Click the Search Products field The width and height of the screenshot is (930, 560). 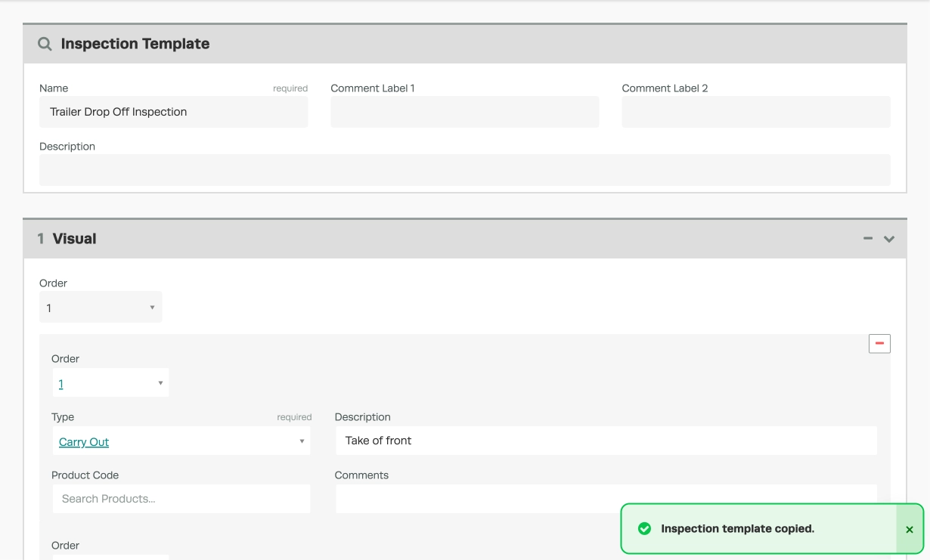[181, 499]
